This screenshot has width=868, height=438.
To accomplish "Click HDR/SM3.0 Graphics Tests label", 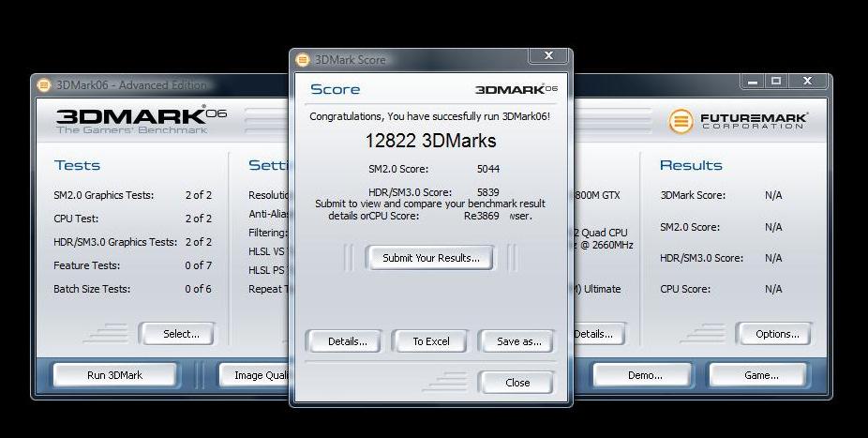I will click(x=115, y=242).
